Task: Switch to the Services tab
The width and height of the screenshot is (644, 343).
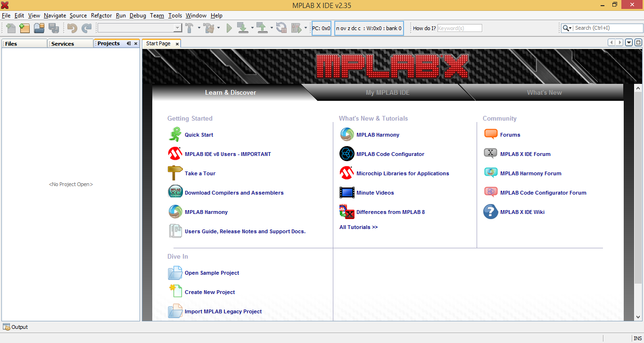Action: [70, 44]
